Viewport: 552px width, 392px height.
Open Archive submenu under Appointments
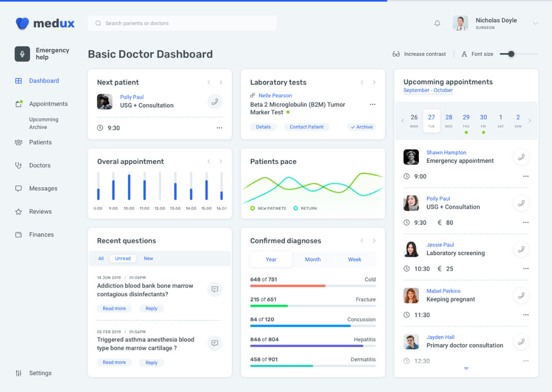[38, 127]
